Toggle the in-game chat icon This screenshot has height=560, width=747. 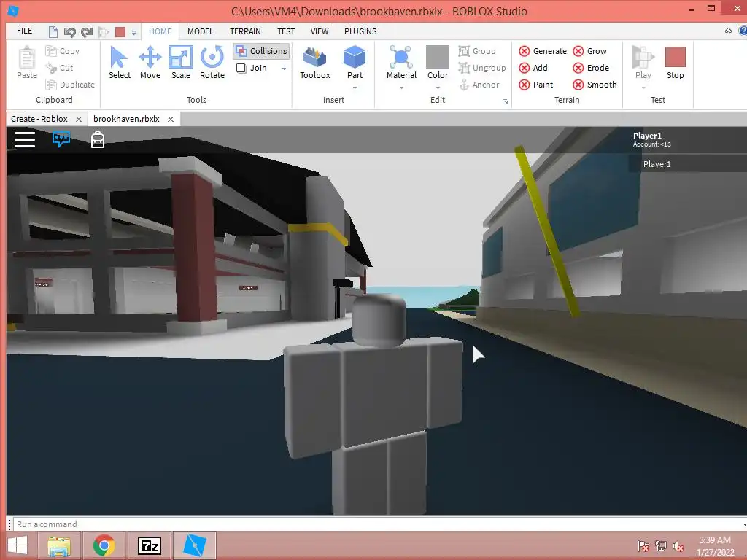tap(61, 139)
